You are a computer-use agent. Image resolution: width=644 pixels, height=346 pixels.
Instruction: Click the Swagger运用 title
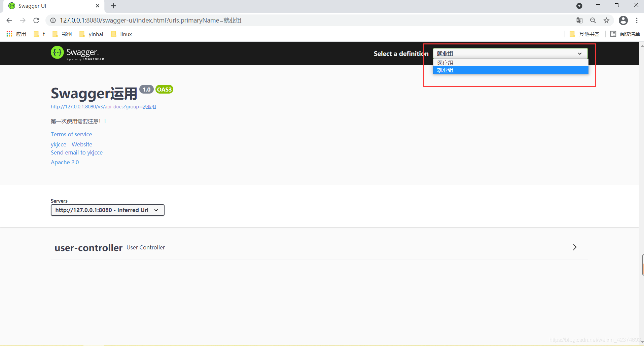[x=94, y=94]
